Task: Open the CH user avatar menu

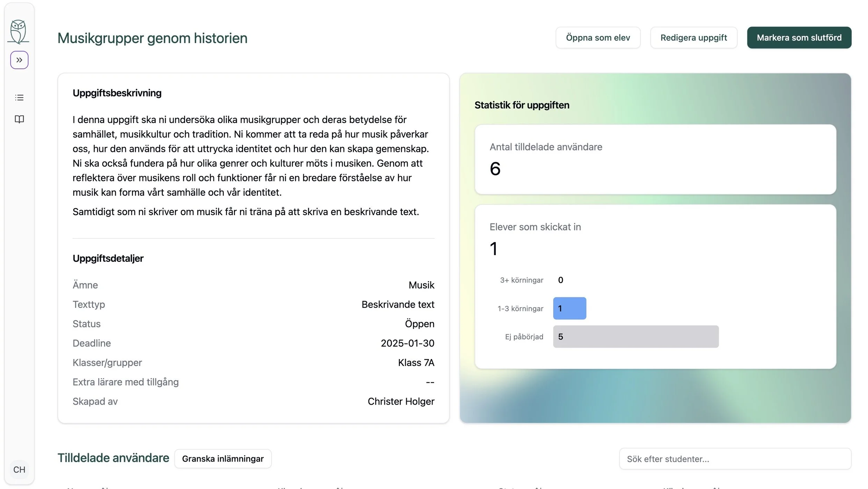Action: pyautogui.click(x=19, y=470)
